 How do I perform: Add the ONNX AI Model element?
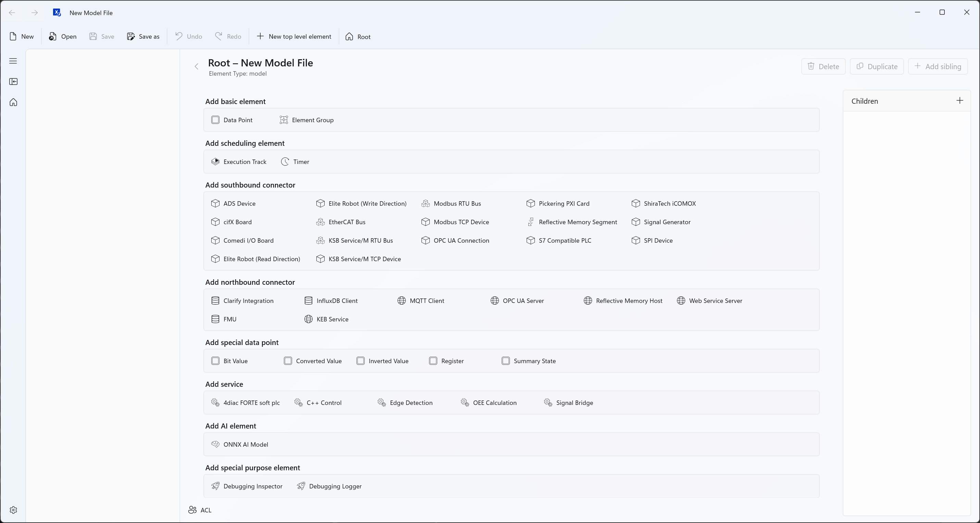coord(240,444)
